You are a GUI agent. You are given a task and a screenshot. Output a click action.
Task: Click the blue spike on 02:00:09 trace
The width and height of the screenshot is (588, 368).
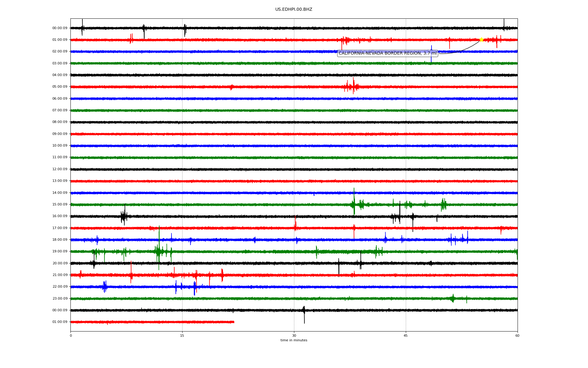431,54
